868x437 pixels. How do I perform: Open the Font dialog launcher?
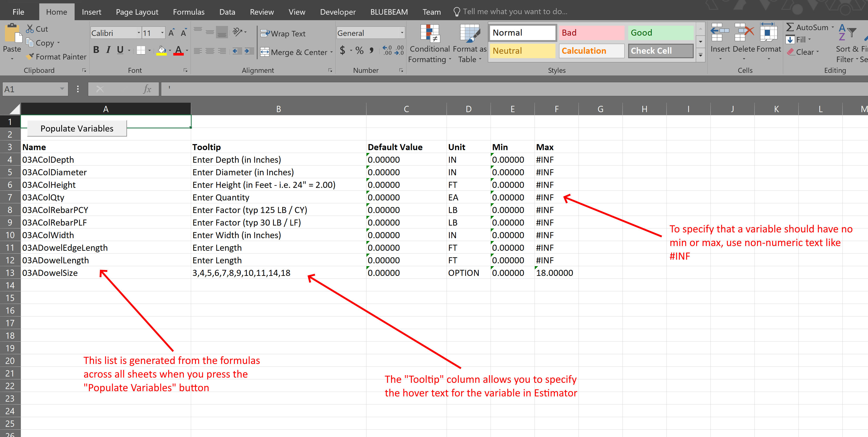185,70
